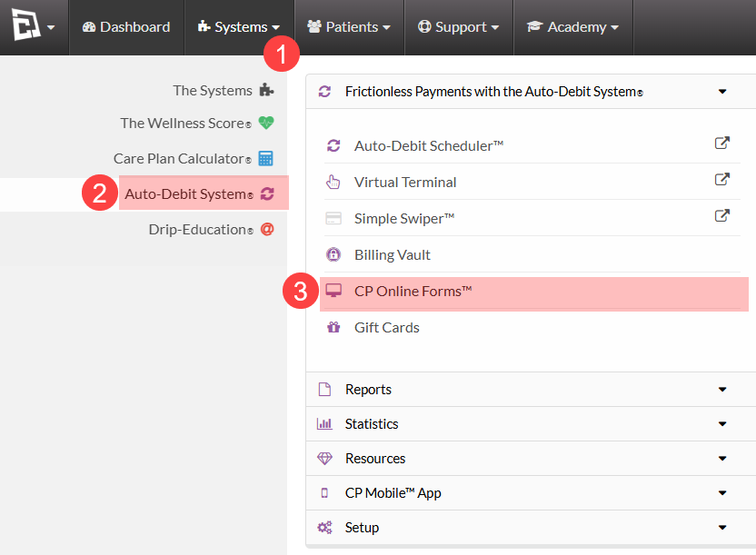This screenshot has width=756, height=555.
Task: Click the CP Mobile App phone icon
Action: click(x=324, y=493)
